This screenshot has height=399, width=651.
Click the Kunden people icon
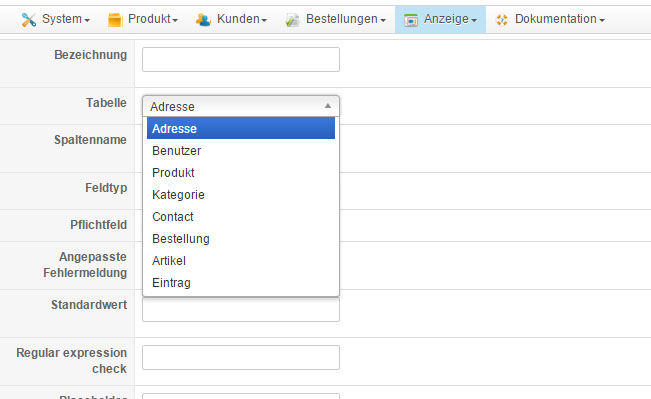click(203, 20)
